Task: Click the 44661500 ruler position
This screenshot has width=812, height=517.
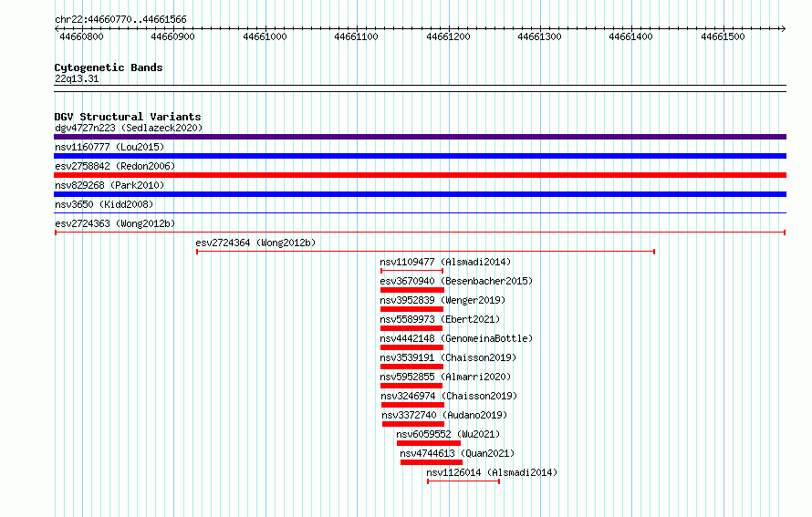Action: [x=723, y=36]
